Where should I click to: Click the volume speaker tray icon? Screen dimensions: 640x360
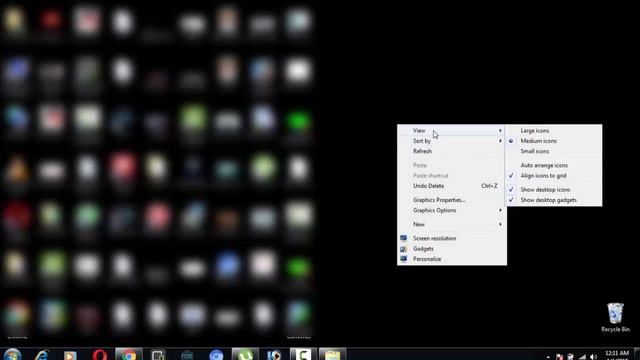pyautogui.click(x=593, y=357)
